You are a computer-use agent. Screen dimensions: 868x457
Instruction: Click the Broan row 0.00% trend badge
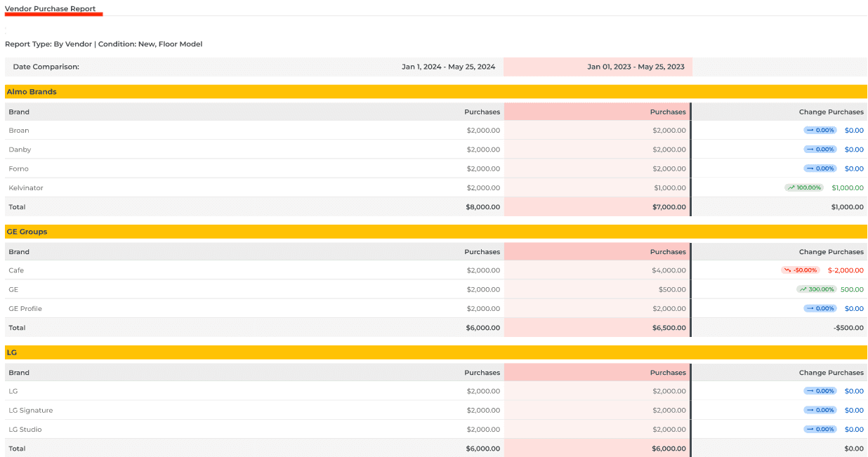click(820, 131)
